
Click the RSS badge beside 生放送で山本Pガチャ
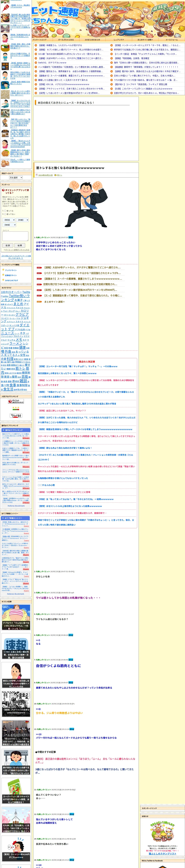pyautogui.click(x=39, y=273)
